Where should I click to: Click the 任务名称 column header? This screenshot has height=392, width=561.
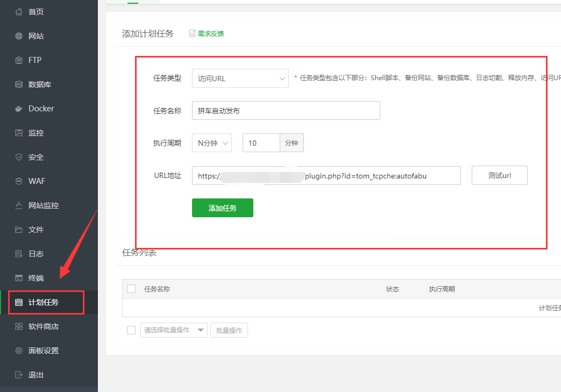point(157,289)
